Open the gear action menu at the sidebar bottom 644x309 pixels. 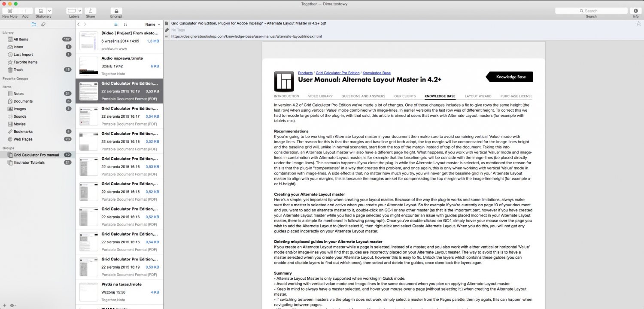(x=12, y=305)
